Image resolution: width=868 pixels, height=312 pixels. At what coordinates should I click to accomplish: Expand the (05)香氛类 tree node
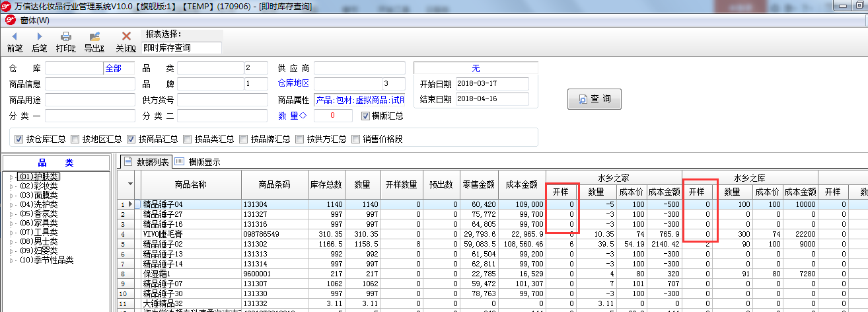click(x=11, y=214)
